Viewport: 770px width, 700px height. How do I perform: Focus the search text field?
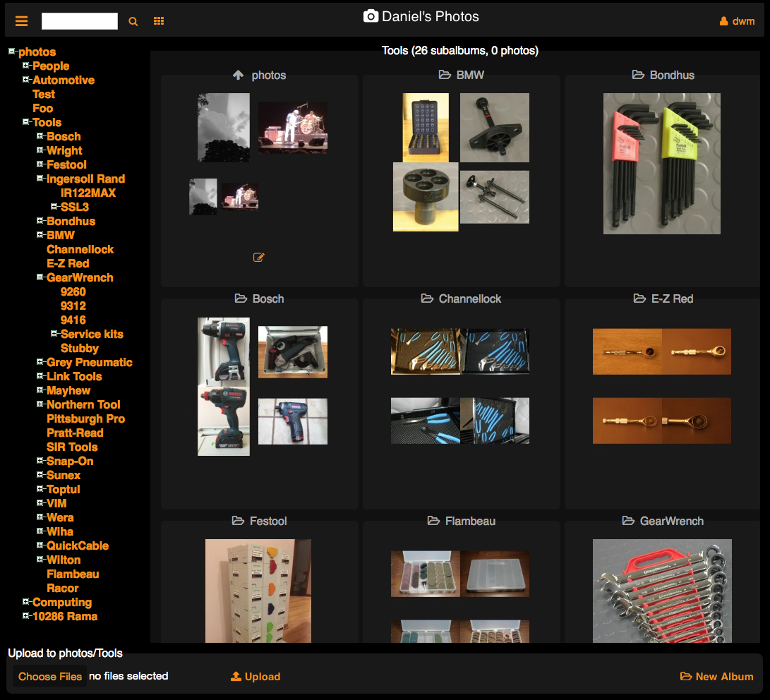click(80, 21)
